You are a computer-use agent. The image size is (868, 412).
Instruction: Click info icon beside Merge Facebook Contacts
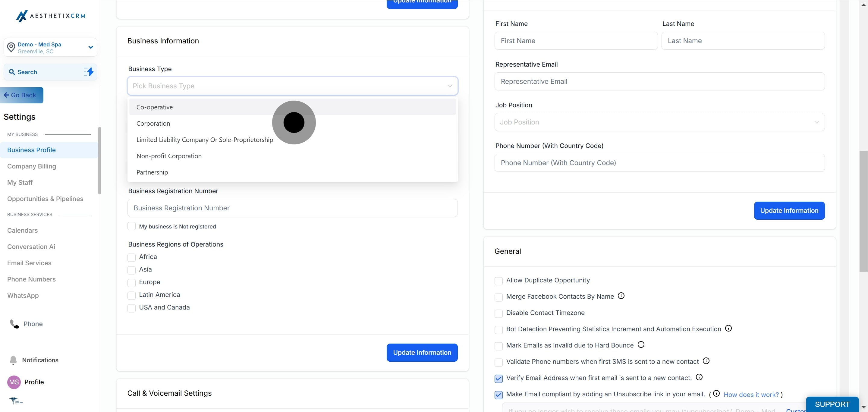click(621, 296)
